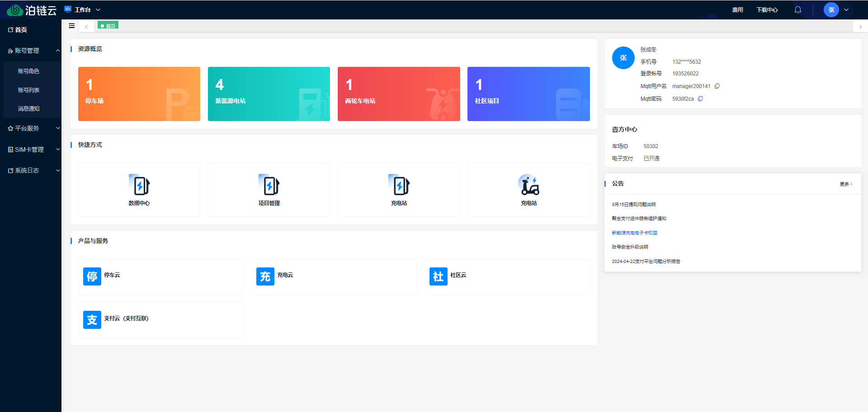The image size is (868, 412).
Task: Click 更多 in announcements panel
Action: (x=846, y=184)
